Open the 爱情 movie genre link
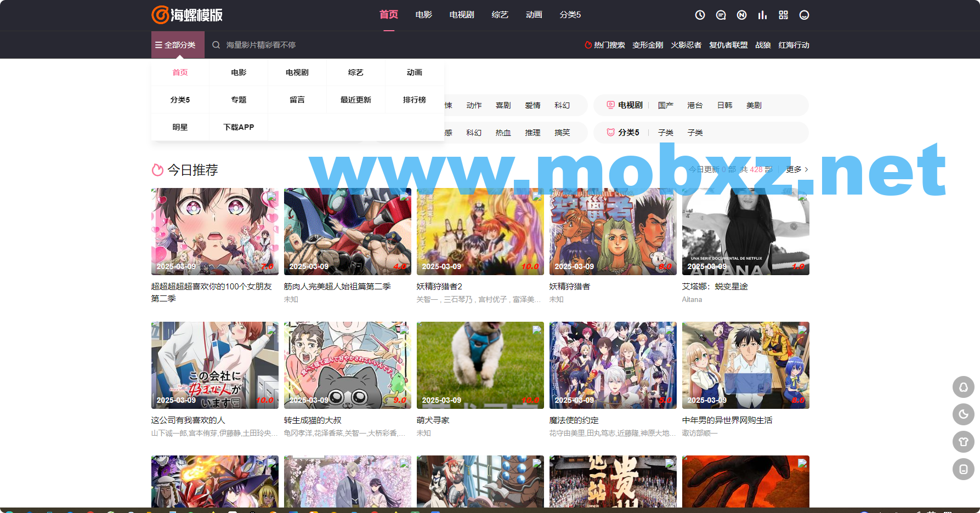This screenshot has width=980, height=513. point(533,105)
